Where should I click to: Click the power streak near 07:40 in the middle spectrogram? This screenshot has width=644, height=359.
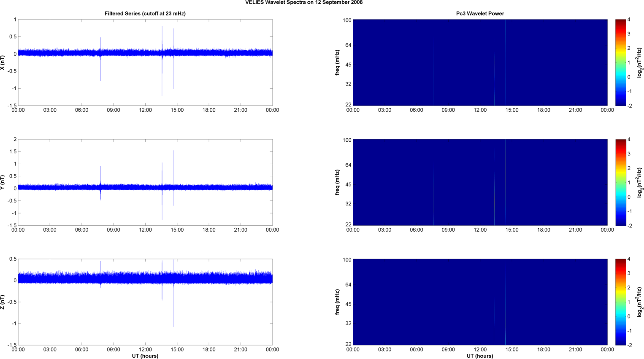click(434, 197)
